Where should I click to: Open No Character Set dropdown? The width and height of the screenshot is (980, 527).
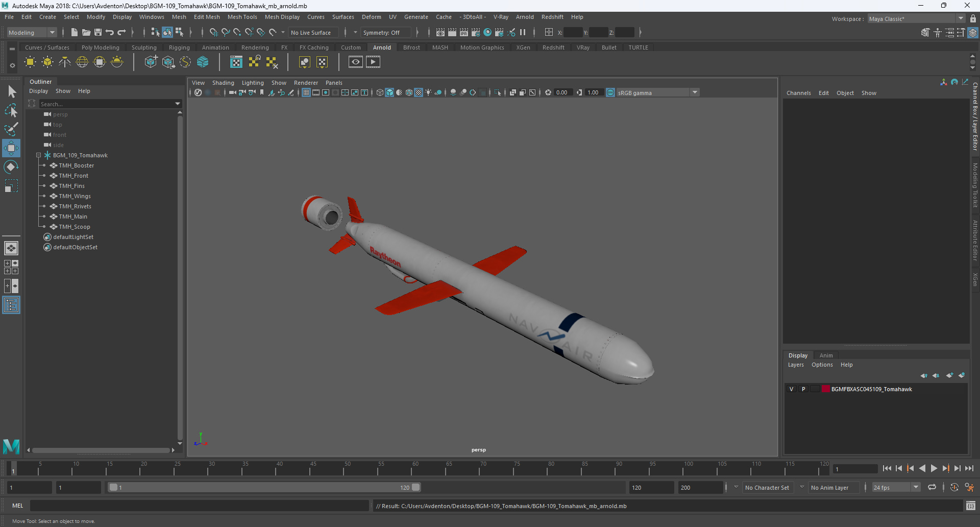tap(769, 488)
